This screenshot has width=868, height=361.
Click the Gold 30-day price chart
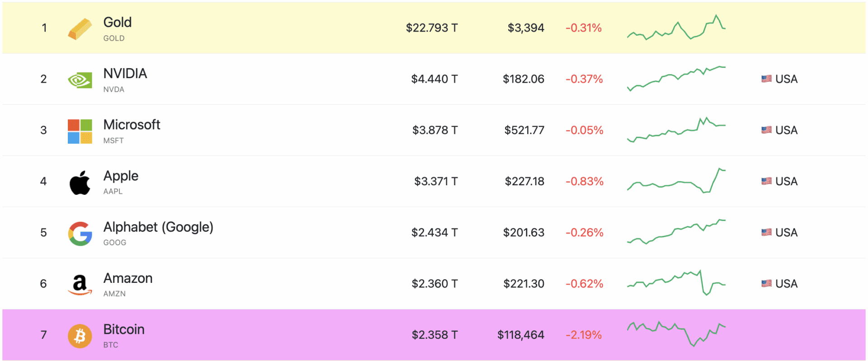coord(676,28)
